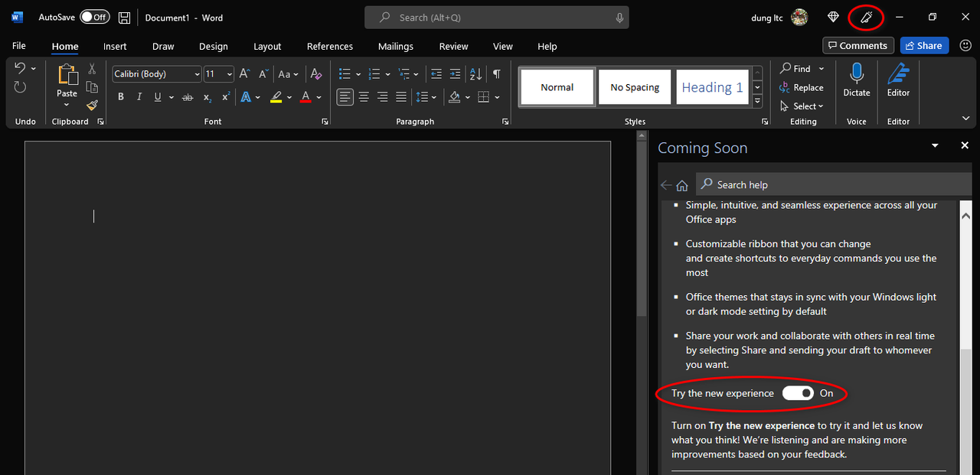Click the Save floppy disk icon
This screenshot has width=980, height=475.
(124, 17)
